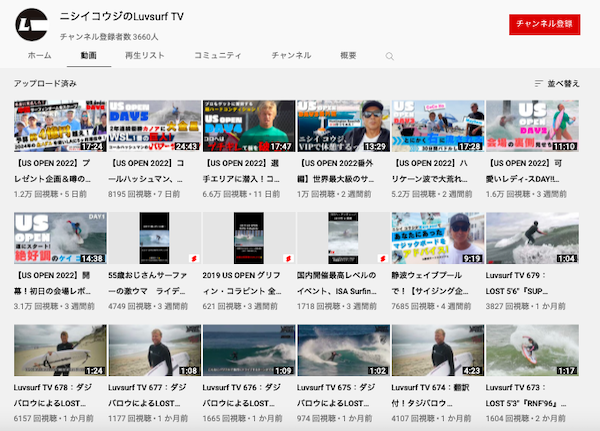Open the 55歳おじさんサーファー short thumbnail
Screen dimensions: 600x431
(x=155, y=238)
